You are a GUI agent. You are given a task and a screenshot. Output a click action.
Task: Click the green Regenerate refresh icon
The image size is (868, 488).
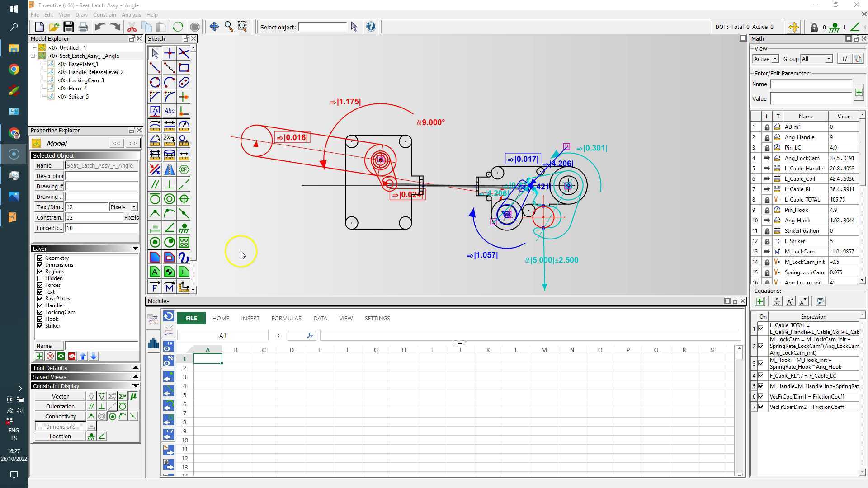coord(178,27)
